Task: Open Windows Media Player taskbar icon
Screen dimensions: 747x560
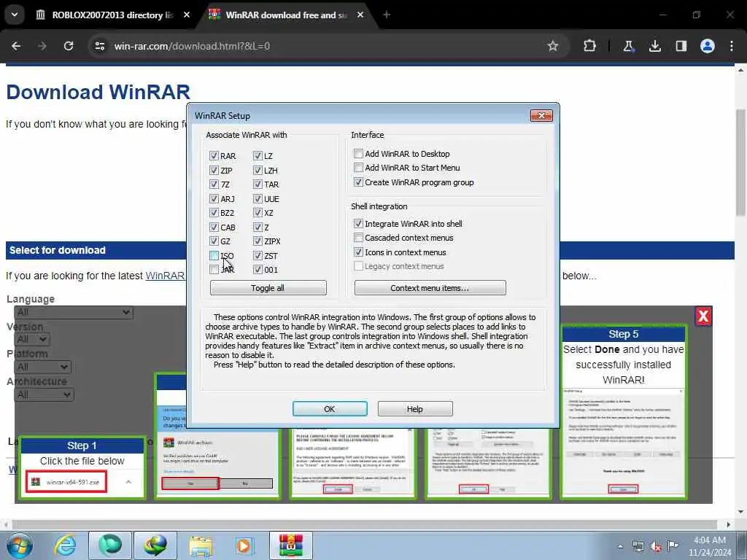Action: 244,545
